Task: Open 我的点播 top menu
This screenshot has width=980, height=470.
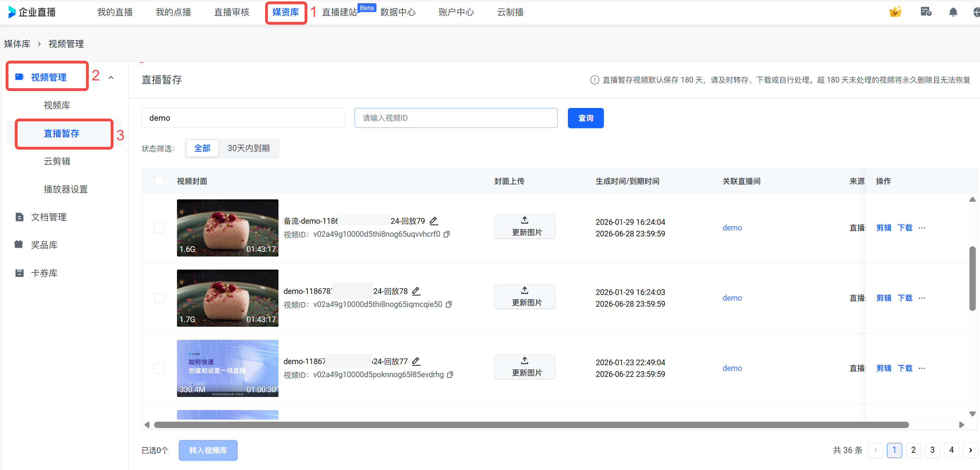Action: (173, 12)
